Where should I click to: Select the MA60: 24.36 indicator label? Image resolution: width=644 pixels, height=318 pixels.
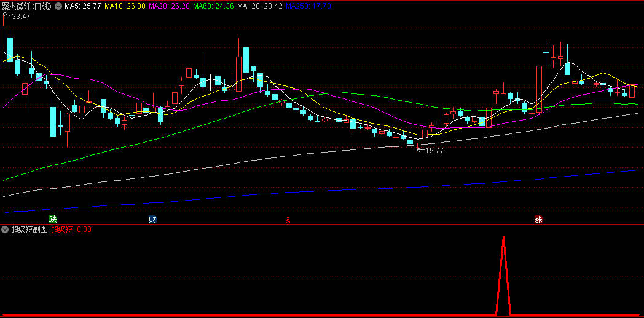(214, 6)
